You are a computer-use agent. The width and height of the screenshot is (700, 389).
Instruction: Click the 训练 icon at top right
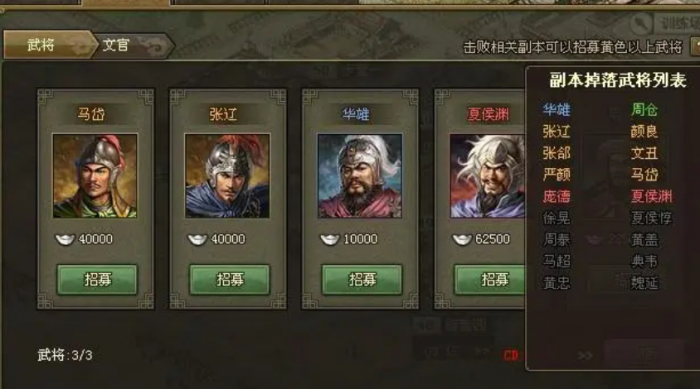click(x=643, y=23)
